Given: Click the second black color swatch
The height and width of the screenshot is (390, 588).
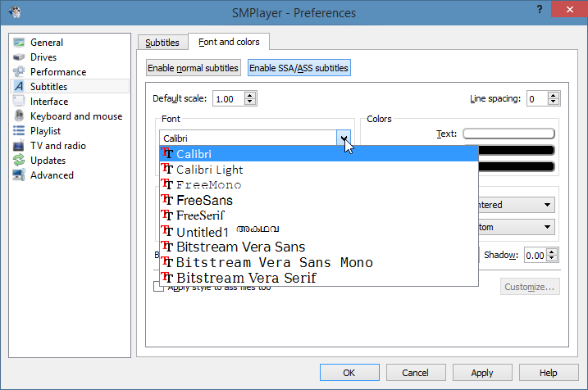Looking at the screenshot, I should tap(517, 166).
